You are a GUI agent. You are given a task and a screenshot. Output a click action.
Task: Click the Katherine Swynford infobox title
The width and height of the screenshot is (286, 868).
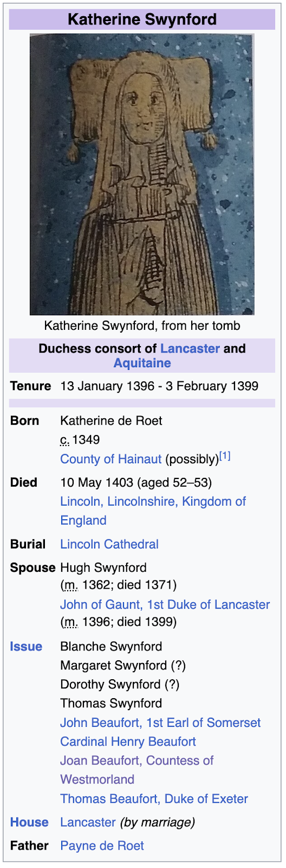pos(142,20)
